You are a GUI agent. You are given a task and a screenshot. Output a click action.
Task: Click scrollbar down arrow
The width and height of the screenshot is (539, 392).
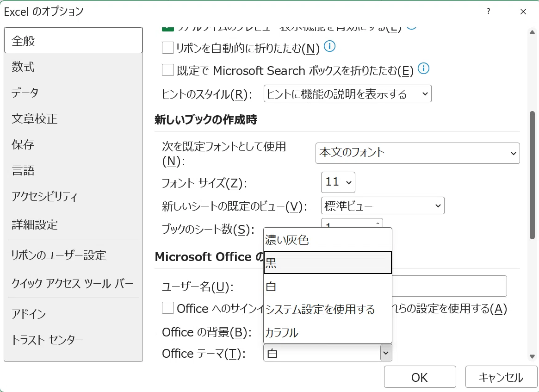[x=532, y=356]
